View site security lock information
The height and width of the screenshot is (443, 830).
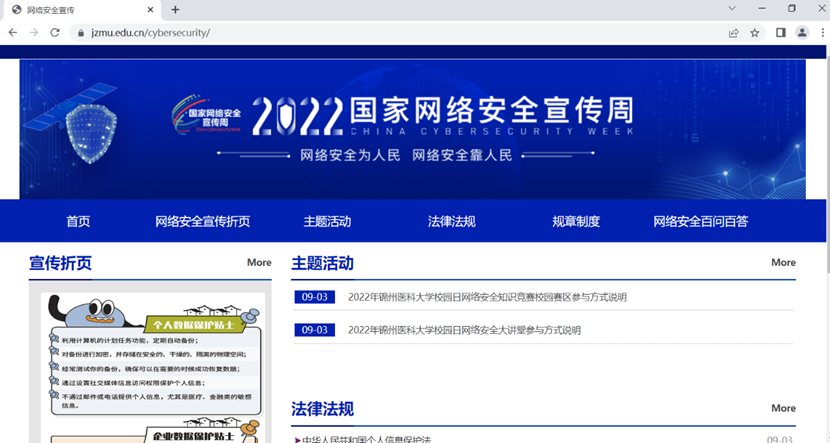pos(81,33)
